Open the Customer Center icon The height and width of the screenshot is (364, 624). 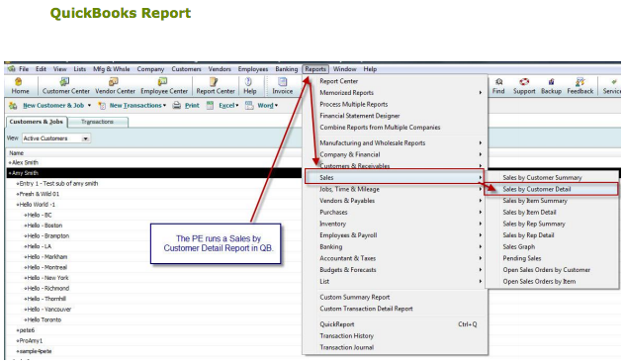pyautogui.click(x=64, y=82)
